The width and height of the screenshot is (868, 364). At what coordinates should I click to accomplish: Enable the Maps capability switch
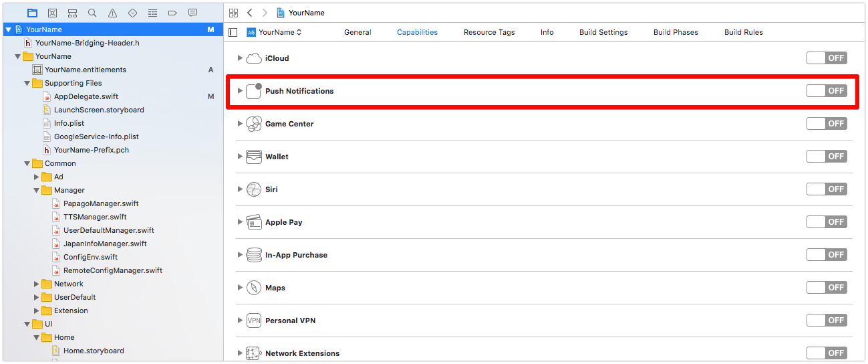[x=827, y=288]
